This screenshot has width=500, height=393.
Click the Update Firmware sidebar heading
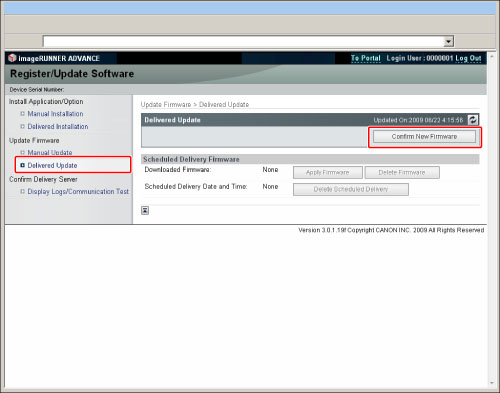pos(34,140)
